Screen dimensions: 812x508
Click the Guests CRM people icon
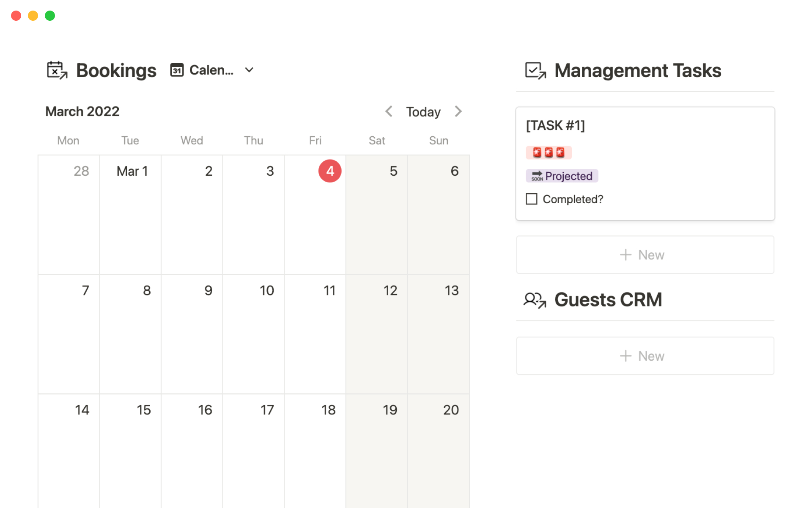point(535,300)
